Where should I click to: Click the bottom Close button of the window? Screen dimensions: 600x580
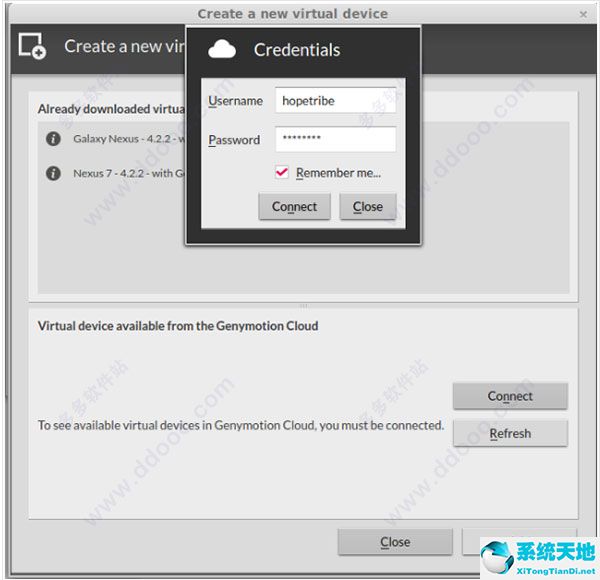tap(395, 542)
